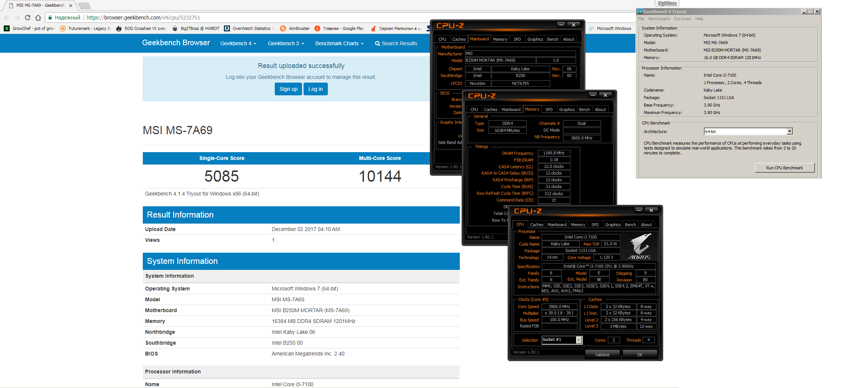Expand the Benchmark Charts dropdown
Screen dimensions: 868x388
[339, 43]
